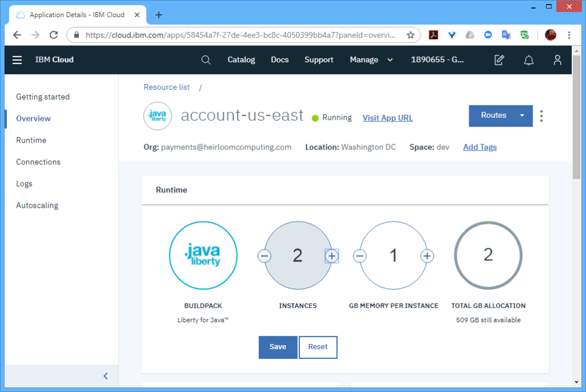Click the scrollbar down arrow

[577, 382]
